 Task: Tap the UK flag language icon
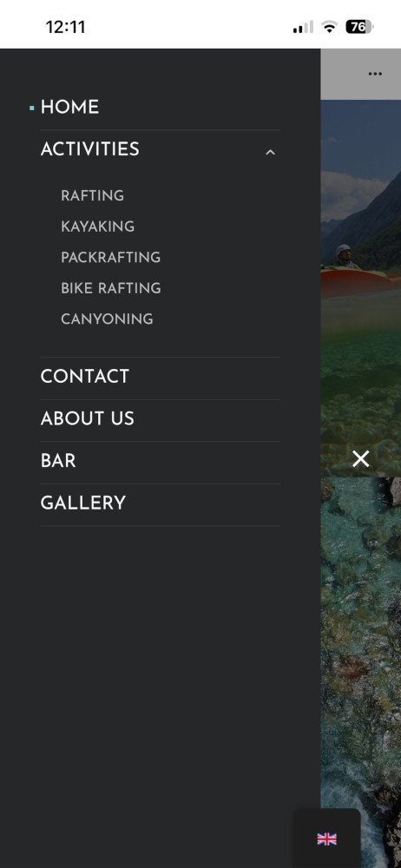(x=326, y=839)
